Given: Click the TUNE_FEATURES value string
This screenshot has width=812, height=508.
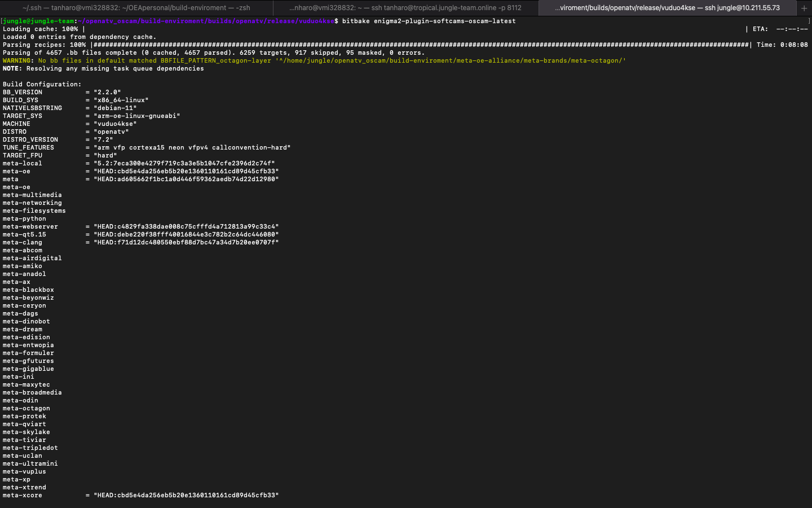Looking at the screenshot, I should pyautogui.click(x=192, y=147).
